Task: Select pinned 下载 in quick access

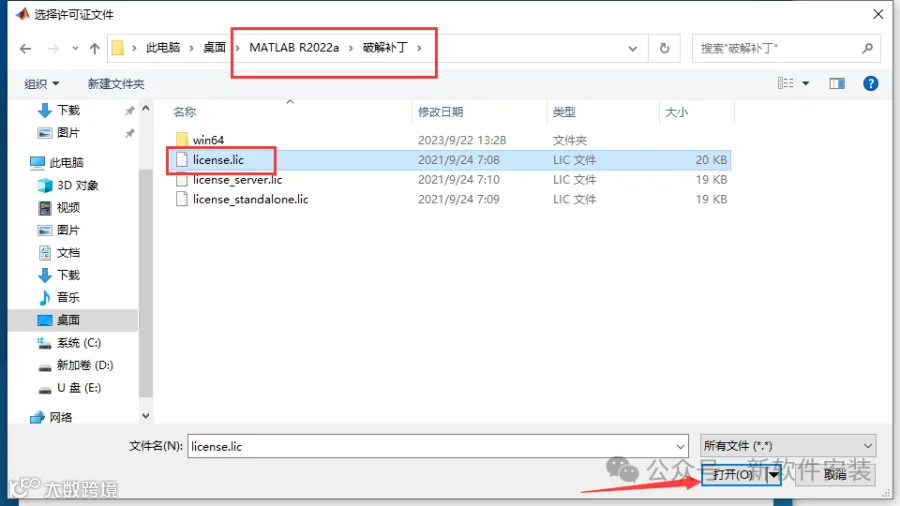Action: [x=69, y=110]
